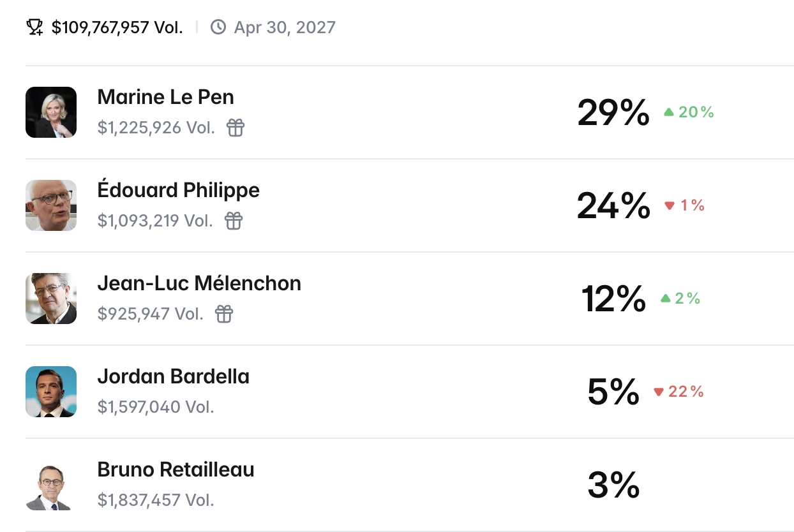Click the clock icon next to Apr 30, 2027
This screenshot has height=532, width=794.
(x=218, y=27)
